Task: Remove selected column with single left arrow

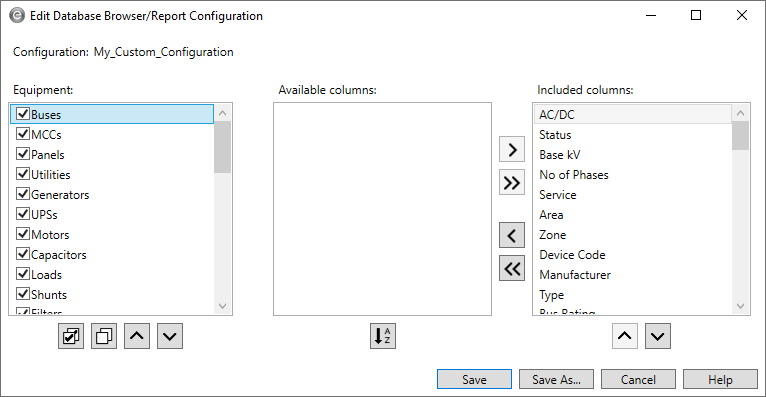Action: click(512, 235)
